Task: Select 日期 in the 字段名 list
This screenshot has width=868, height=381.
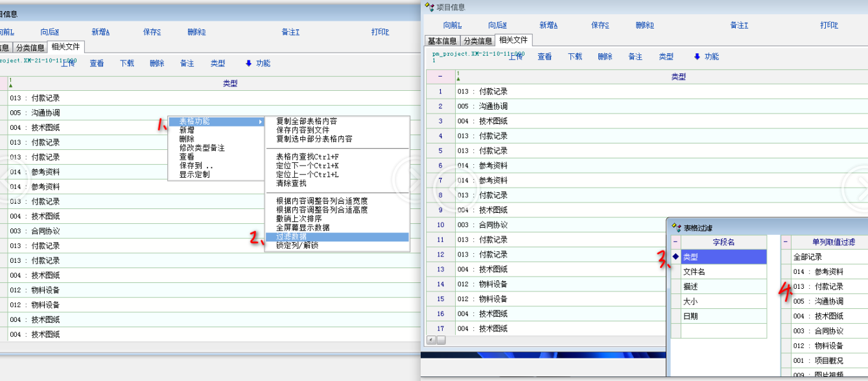Action: (690, 316)
